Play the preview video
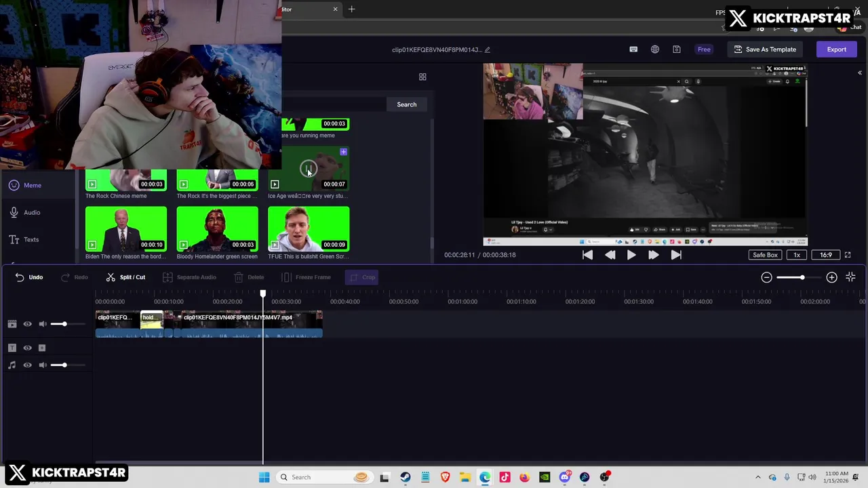This screenshot has width=868, height=488. pyautogui.click(x=631, y=255)
